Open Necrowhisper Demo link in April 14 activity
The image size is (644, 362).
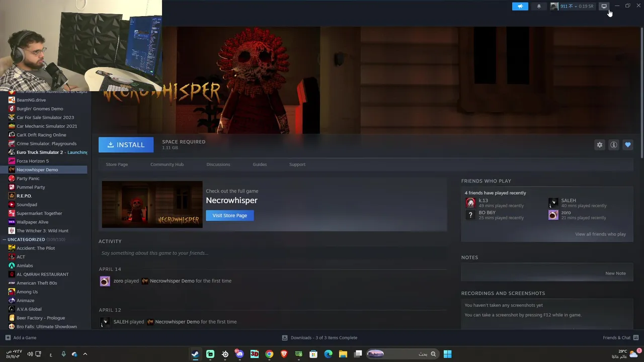pos(172,281)
